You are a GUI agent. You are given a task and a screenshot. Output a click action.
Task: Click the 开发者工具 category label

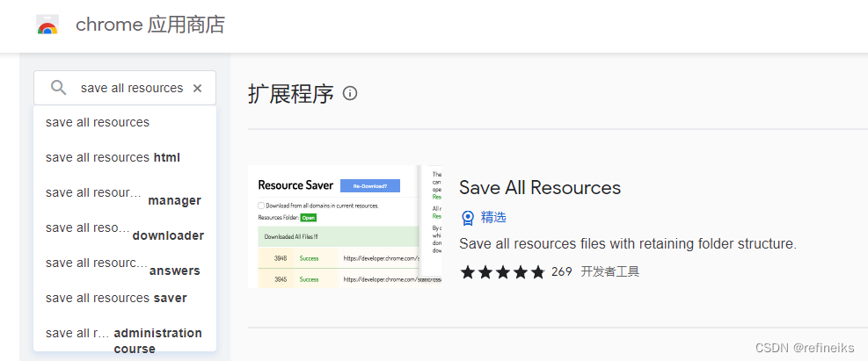pyautogui.click(x=610, y=272)
